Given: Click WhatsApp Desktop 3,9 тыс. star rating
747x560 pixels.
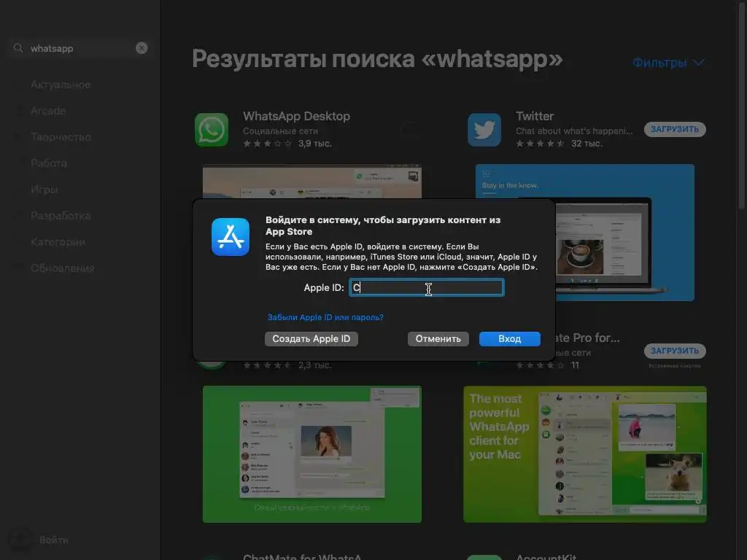Looking at the screenshot, I should pos(287,144).
